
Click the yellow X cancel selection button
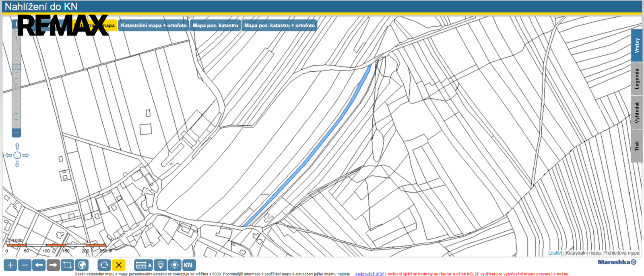coord(119,265)
